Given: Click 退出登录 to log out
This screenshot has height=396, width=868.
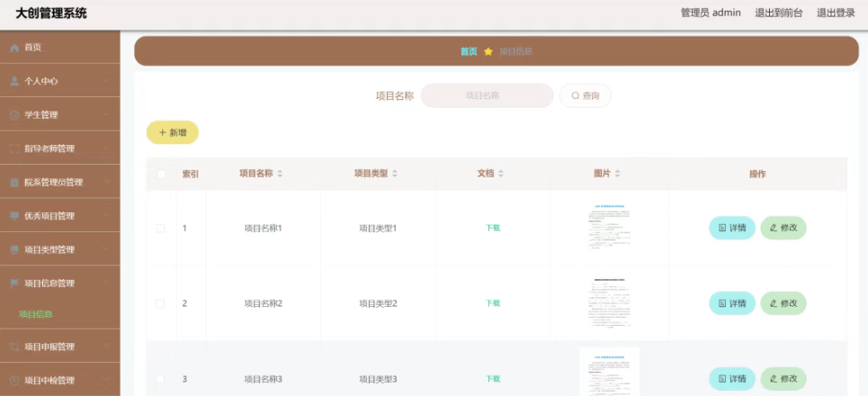Looking at the screenshot, I should click(836, 13).
